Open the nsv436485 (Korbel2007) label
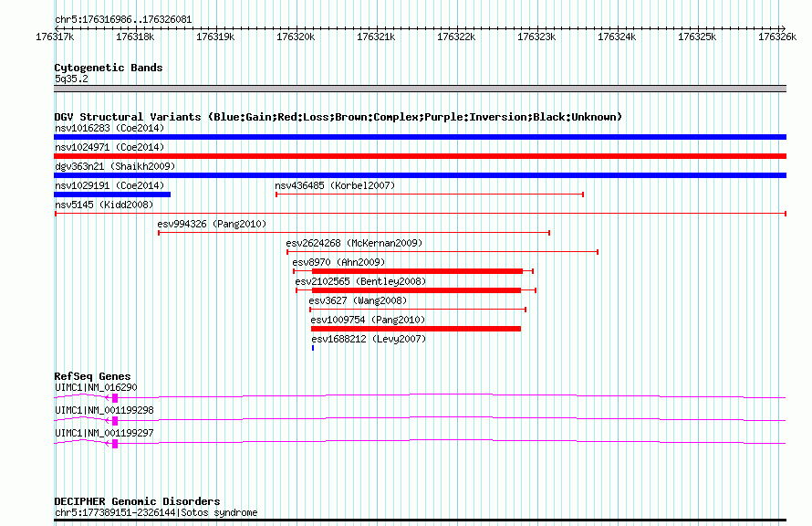The width and height of the screenshot is (812, 526). 335,185
